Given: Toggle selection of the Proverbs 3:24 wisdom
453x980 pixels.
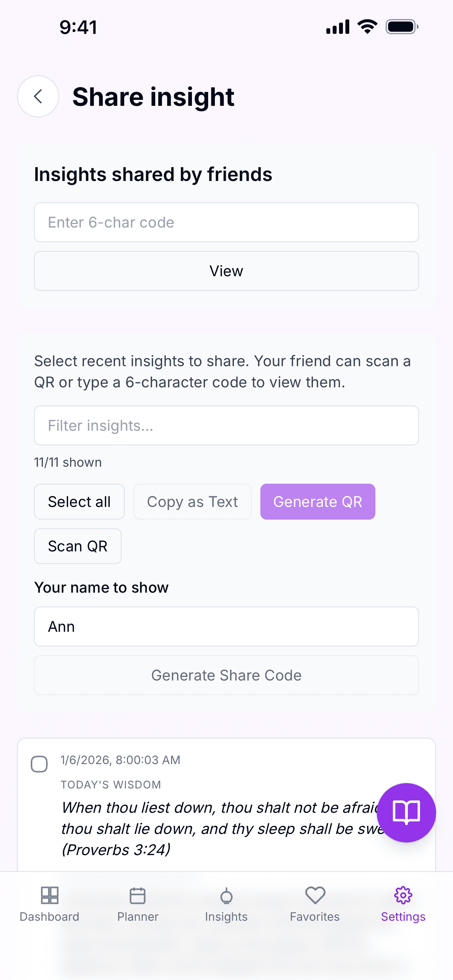Looking at the screenshot, I should point(39,763).
